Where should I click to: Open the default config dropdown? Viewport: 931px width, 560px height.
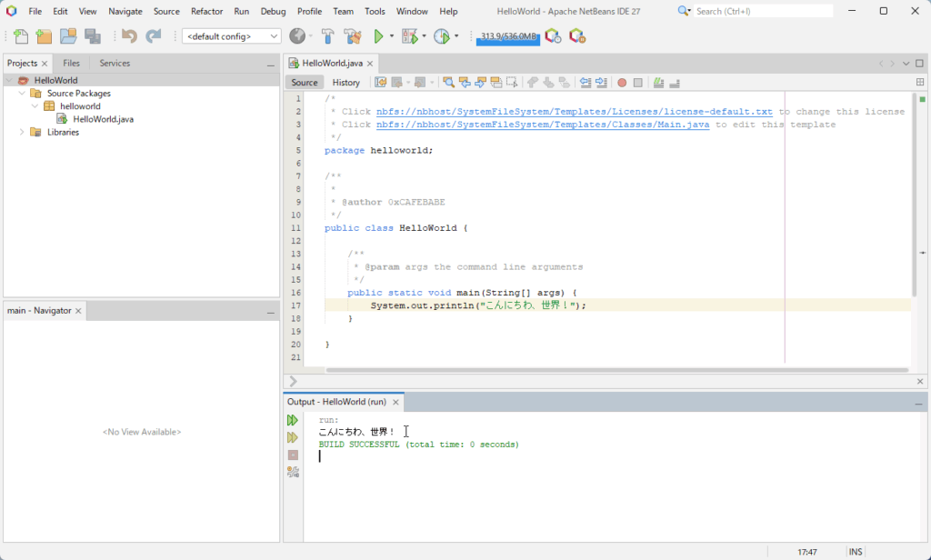(273, 36)
